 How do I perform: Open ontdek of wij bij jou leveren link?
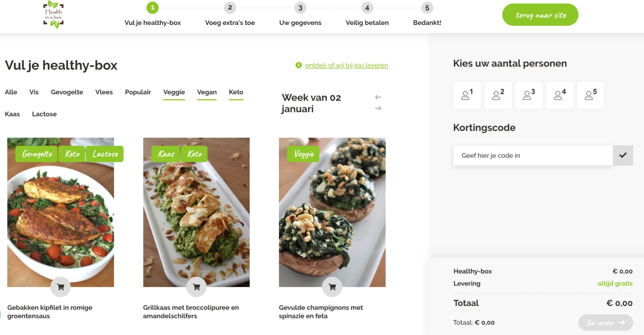(346, 65)
